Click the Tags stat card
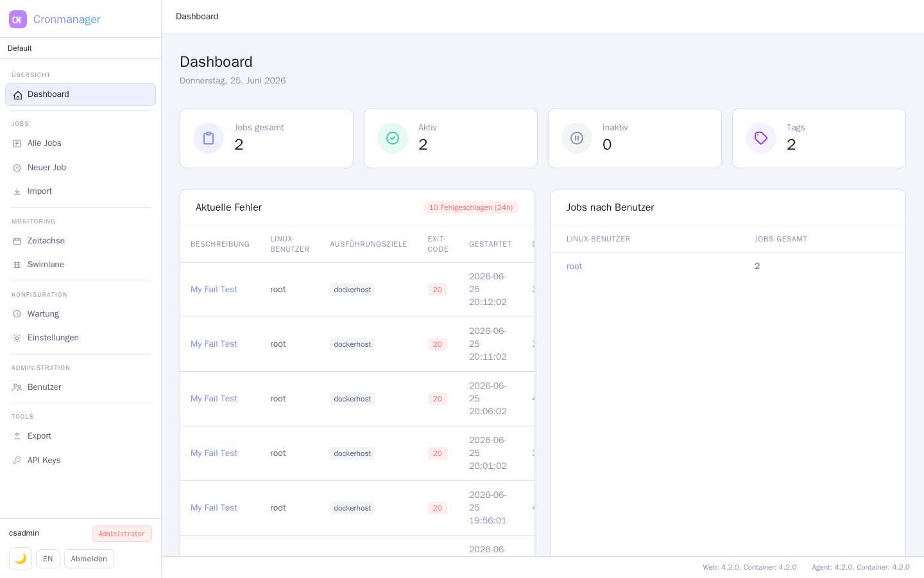This screenshot has height=578, width=924. tap(819, 138)
